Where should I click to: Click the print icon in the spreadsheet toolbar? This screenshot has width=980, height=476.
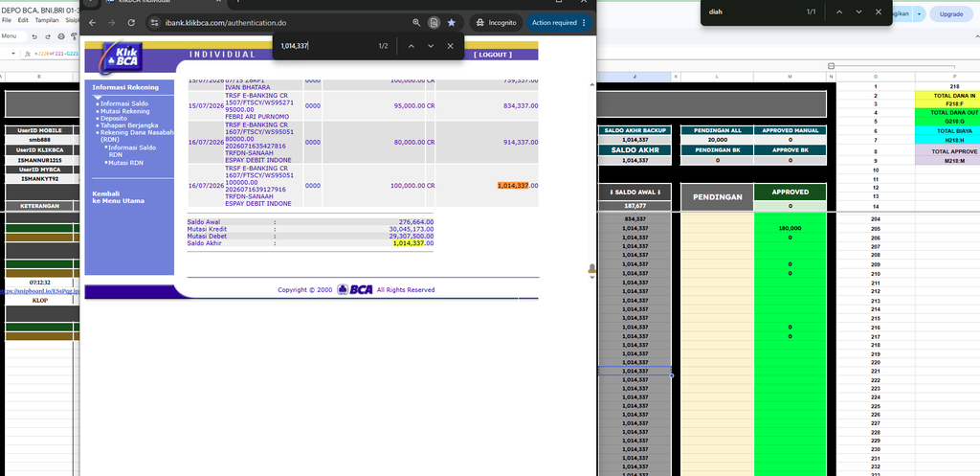coord(60,36)
